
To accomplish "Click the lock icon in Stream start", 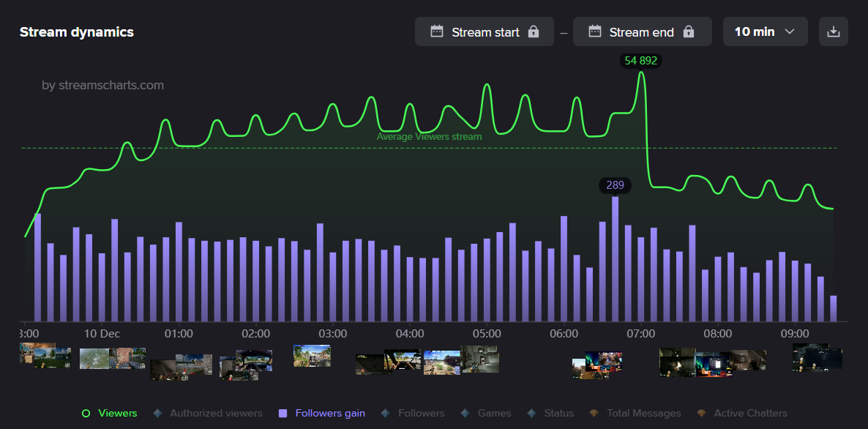I will [534, 31].
